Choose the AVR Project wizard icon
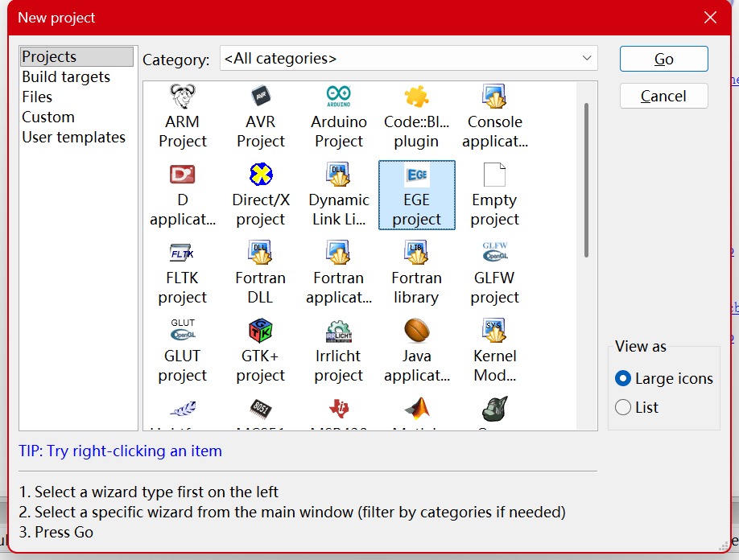This screenshot has height=560, width=739. point(261,98)
